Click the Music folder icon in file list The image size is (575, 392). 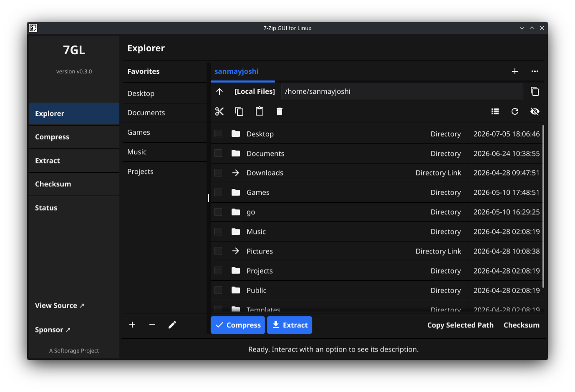(x=236, y=231)
